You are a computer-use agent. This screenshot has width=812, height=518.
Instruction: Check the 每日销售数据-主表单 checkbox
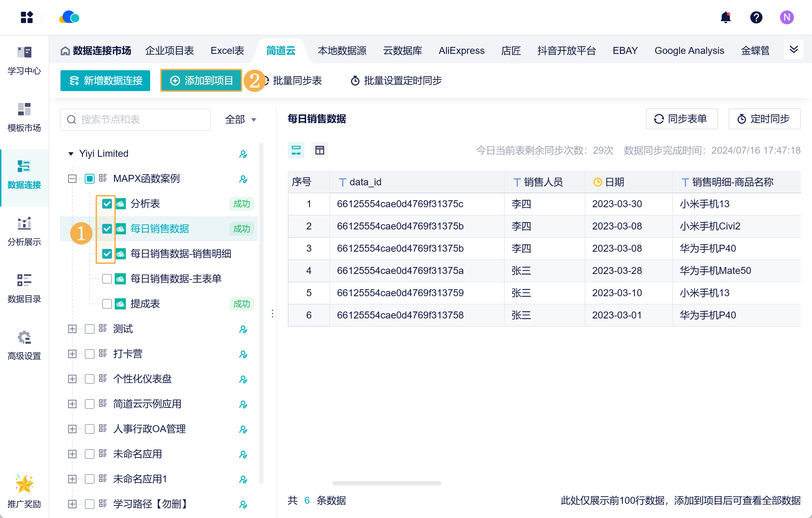pos(107,279)
